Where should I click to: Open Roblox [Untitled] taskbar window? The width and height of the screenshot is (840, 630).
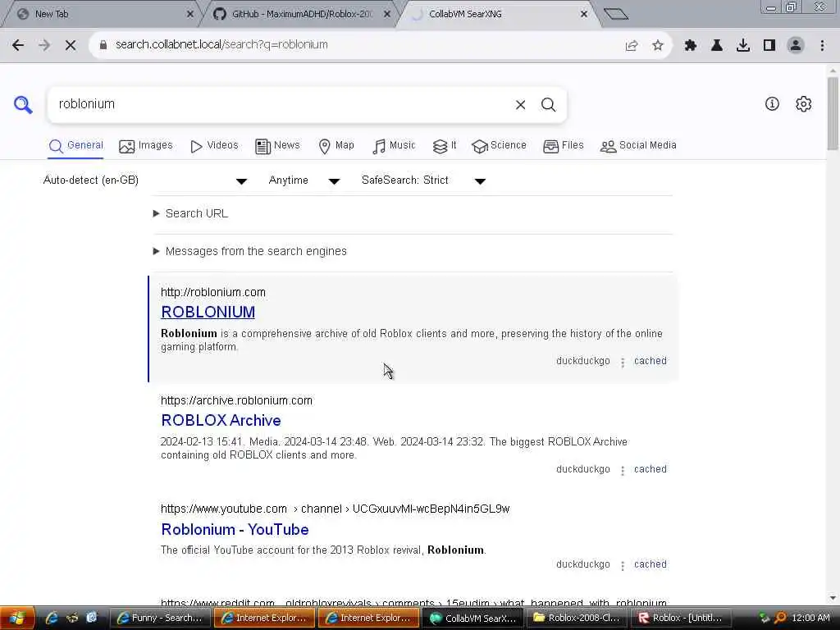pos(682,619)
